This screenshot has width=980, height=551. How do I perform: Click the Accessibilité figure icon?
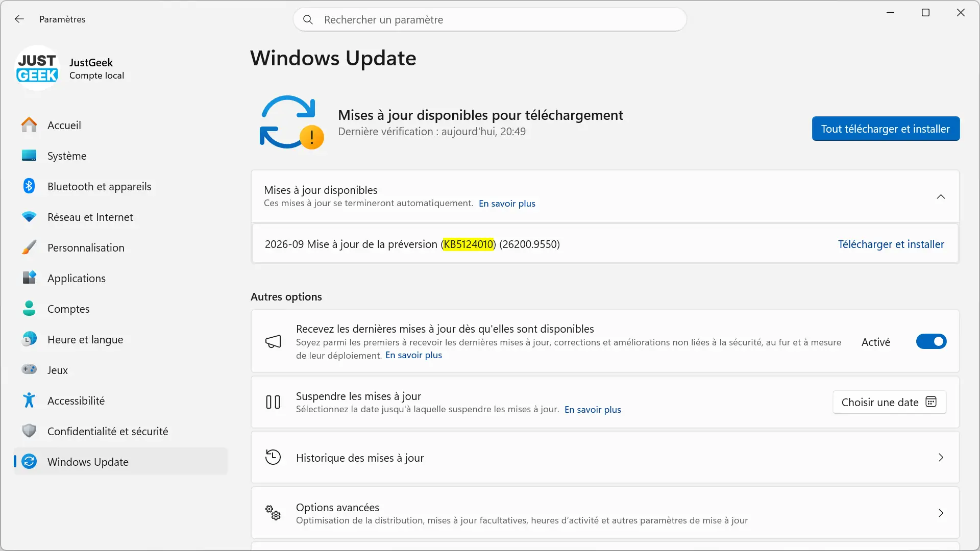(x=29, y=400)
